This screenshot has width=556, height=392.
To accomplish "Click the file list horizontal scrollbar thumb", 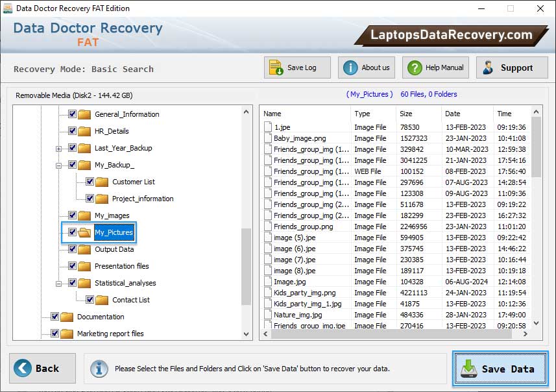I will 391,334.
